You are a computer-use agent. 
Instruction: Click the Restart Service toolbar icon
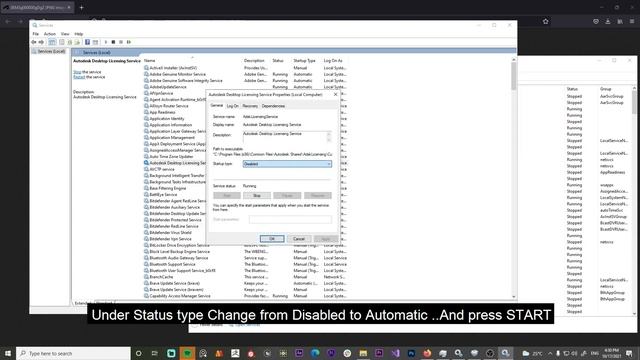(x=129, y=42)
